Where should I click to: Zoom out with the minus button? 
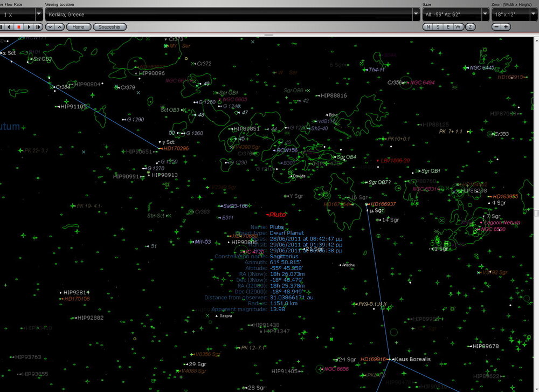(497, 27)
